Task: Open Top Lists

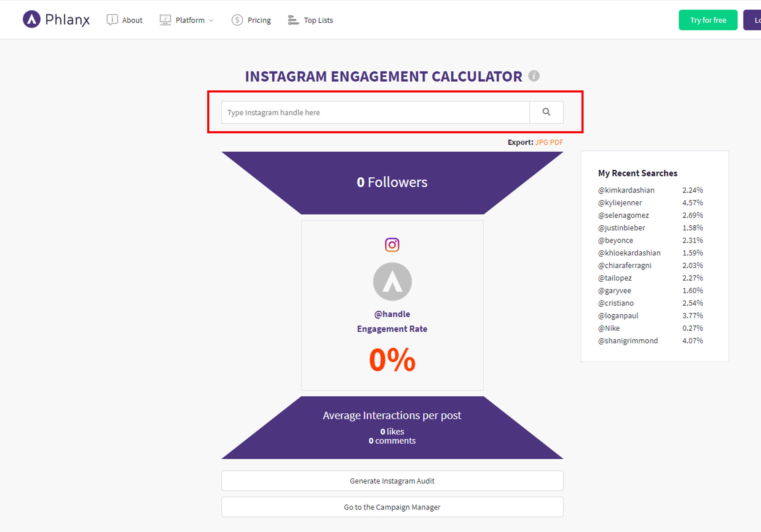Action: tap(318, 20)
